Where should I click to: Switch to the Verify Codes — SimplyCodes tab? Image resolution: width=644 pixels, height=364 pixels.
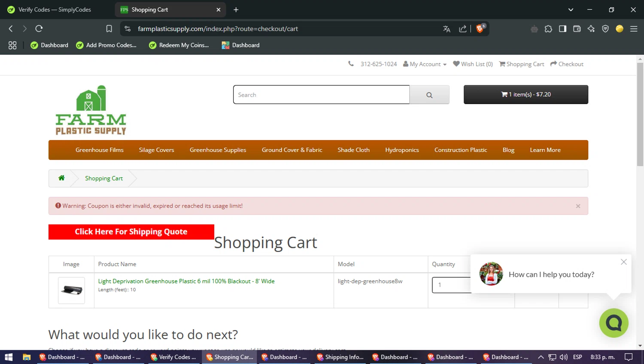point(55,9)
